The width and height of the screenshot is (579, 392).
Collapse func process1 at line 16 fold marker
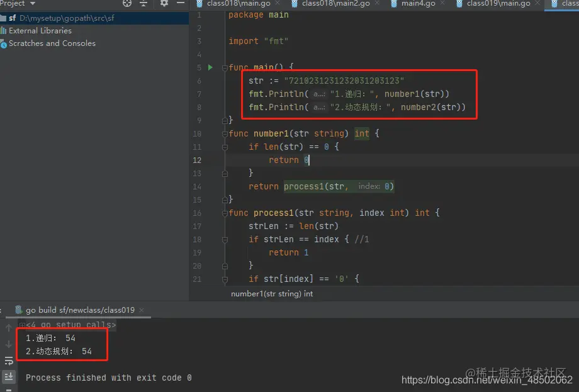225,213
